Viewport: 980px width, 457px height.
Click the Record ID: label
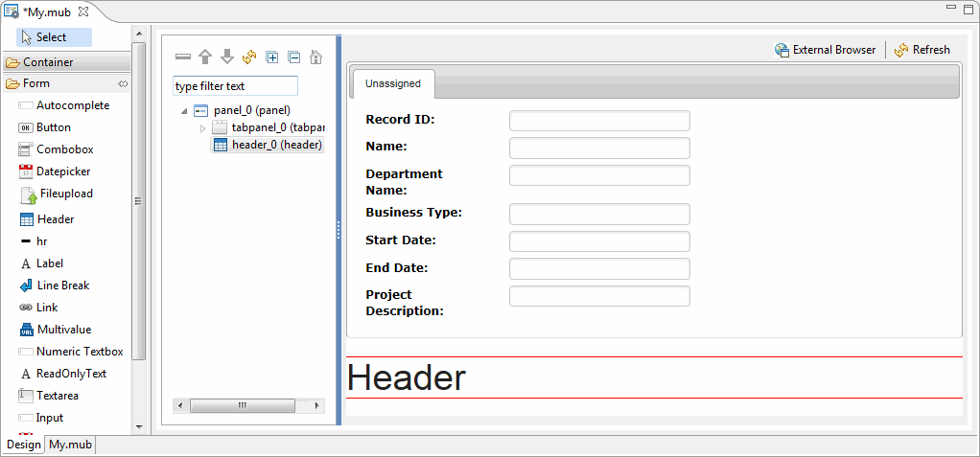[x=400, y=119]
